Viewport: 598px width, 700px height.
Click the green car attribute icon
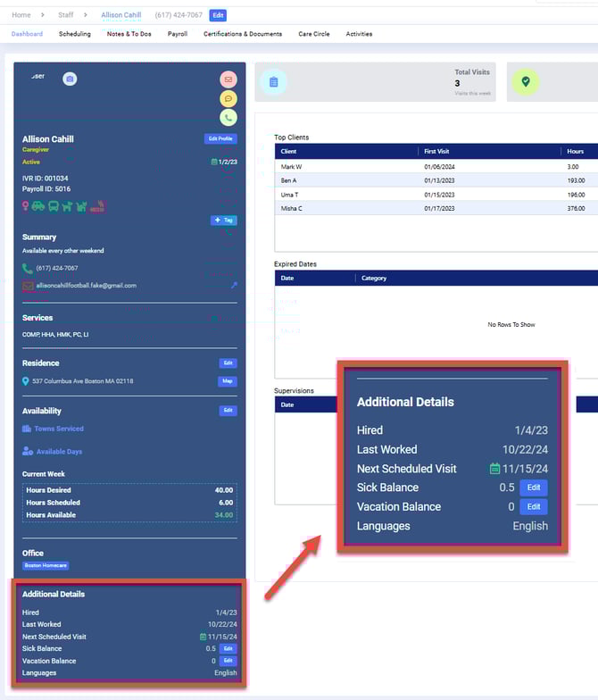click(x=38, y=205)
